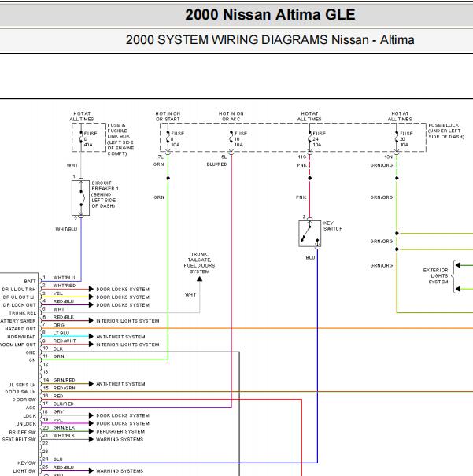Click the 'EXTERIOR LIGHTS SYSTEM' label

(x=436, y=275)
